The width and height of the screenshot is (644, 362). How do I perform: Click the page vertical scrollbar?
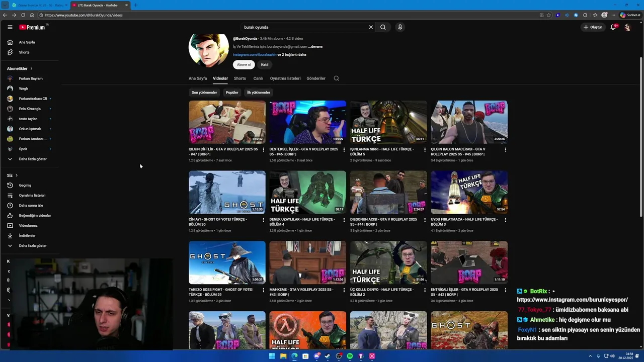(x=641, y=136)
